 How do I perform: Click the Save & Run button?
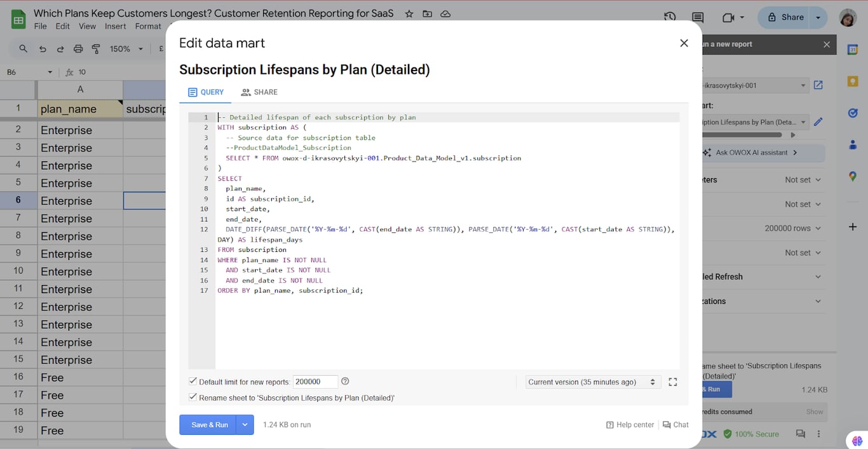click(x=208, y=425)
